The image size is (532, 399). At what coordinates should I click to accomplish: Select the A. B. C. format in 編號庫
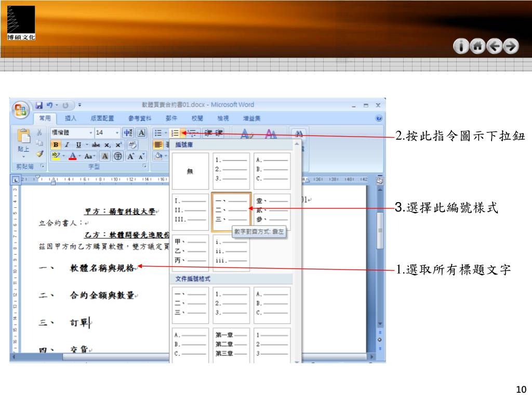tap(272, 171)
